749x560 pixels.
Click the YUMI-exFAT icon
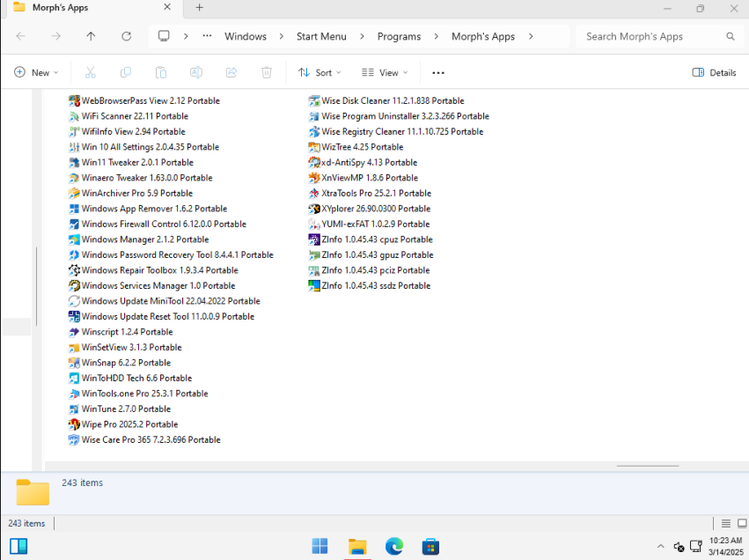(314, 225)
